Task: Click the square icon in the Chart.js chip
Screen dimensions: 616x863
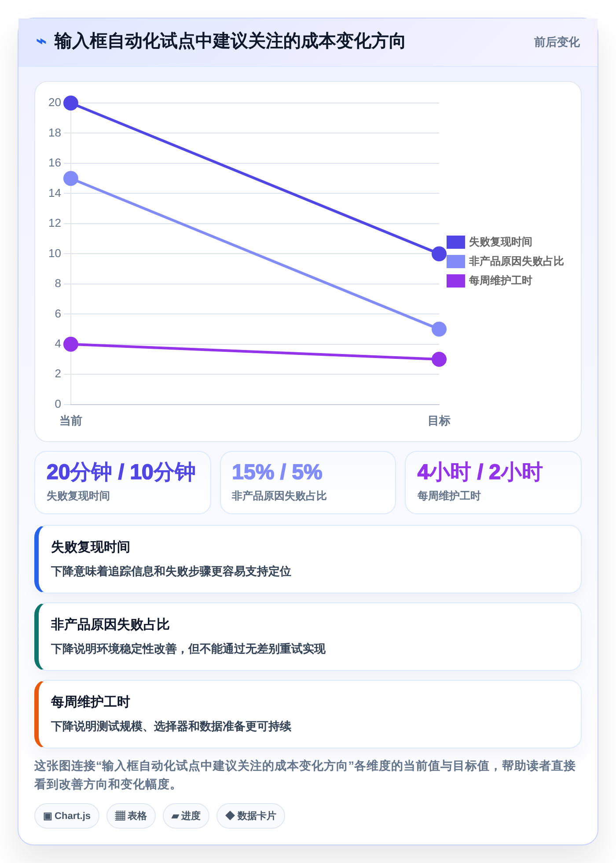Action: coord(48,816)
